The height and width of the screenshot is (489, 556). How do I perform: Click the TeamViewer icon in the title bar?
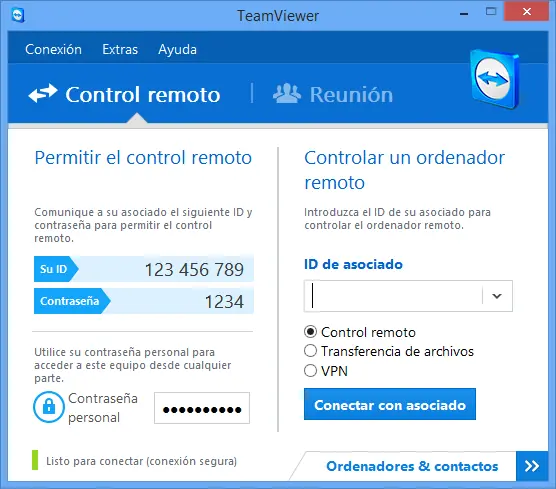[x=18, y=16]
